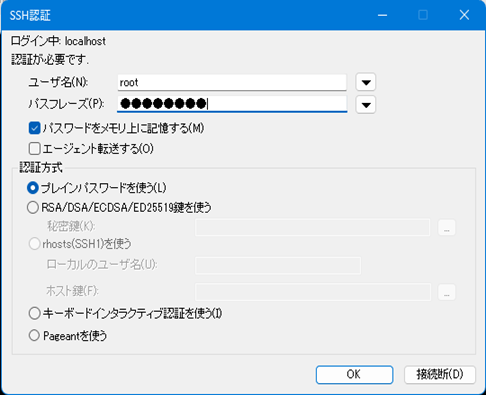Select キーボードインタラクティブ認証を使う radio option
The image size is (486, 395).
point(35,313)
